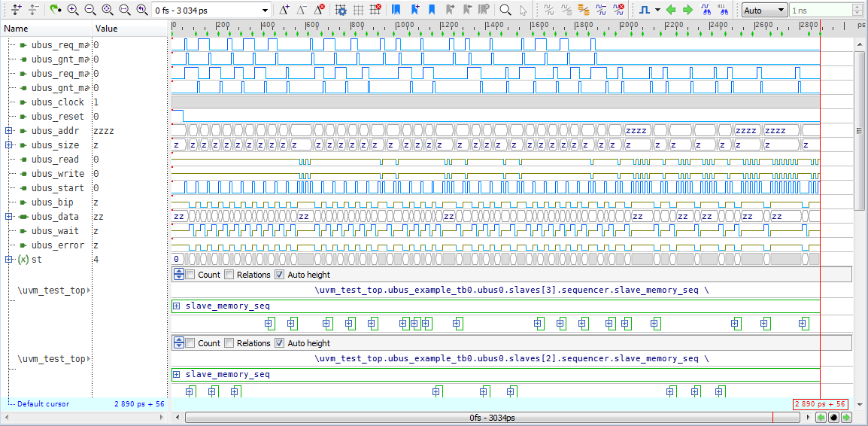Toggle Count checkbox for slaves[2] stream
The image size is (868, 426).
190,343
